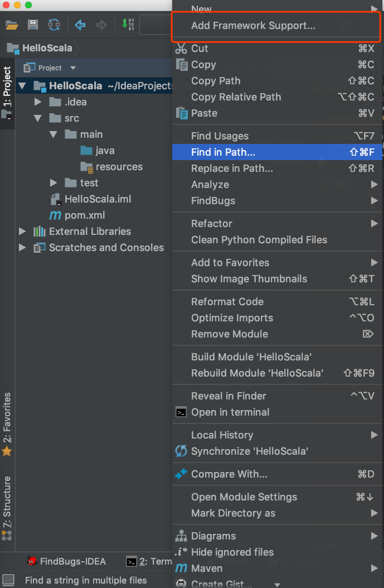Choose Open in terminal menu entry
The image size is (384, 588).
pyautogui.click(x=277, y=412)
